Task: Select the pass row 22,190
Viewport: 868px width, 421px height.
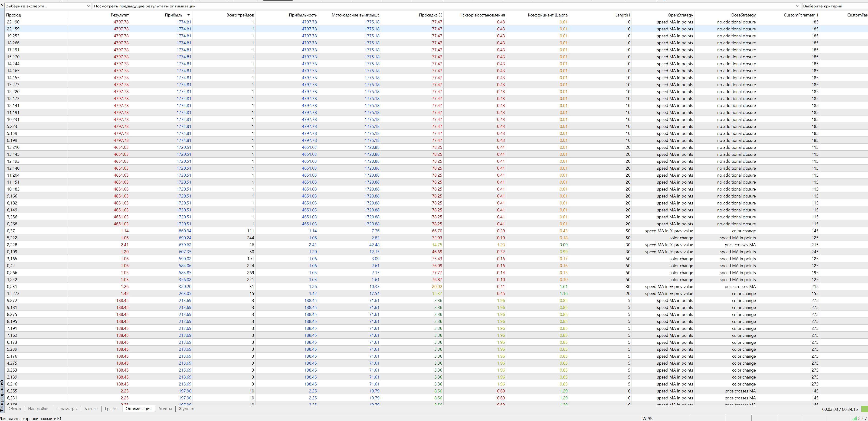Action: pyautogui.click(x=13, y=22)
